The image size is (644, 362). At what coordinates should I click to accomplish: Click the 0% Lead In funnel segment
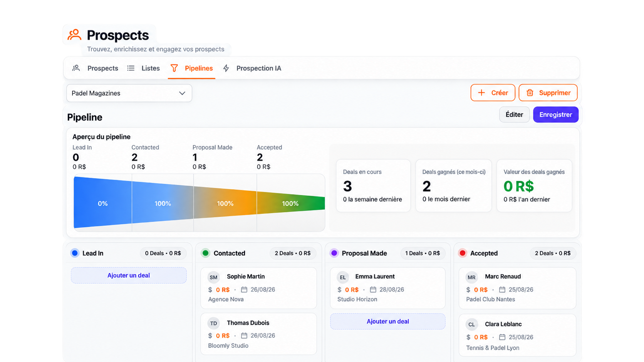tap(103, 203)
